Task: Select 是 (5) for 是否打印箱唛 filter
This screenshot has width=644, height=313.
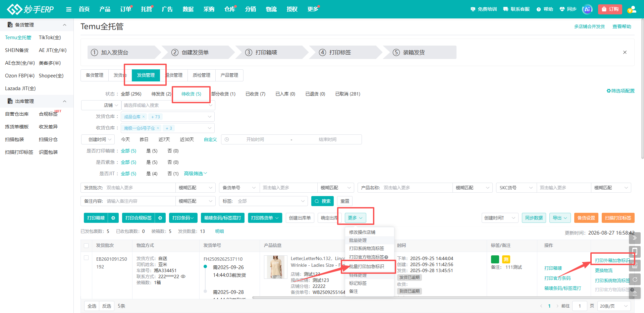Action: coord(152,151)
